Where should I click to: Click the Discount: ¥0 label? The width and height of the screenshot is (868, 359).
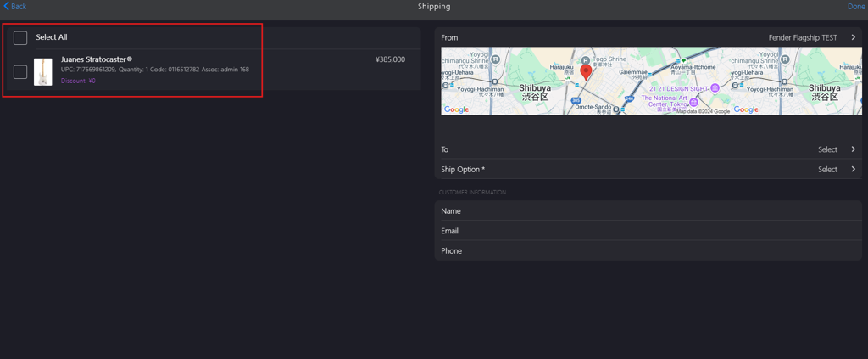pos(78,81)
